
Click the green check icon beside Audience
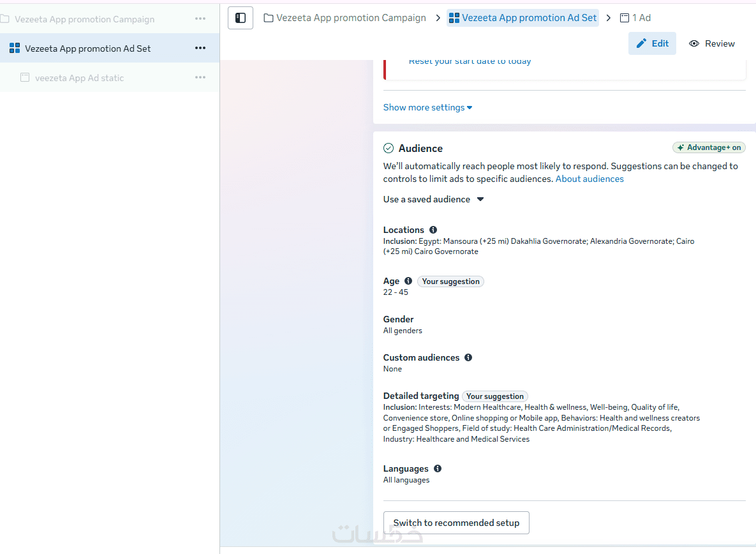(x=389, y=149)
